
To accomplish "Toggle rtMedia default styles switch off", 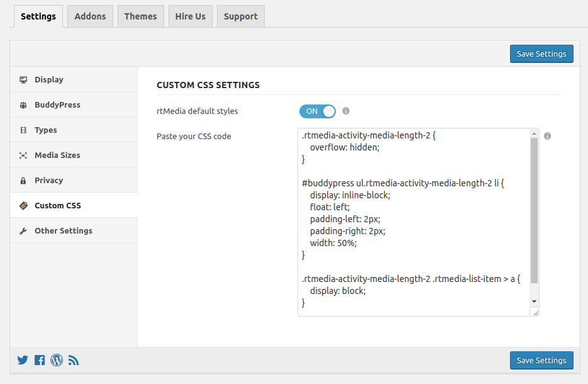I will coord(318,111).
